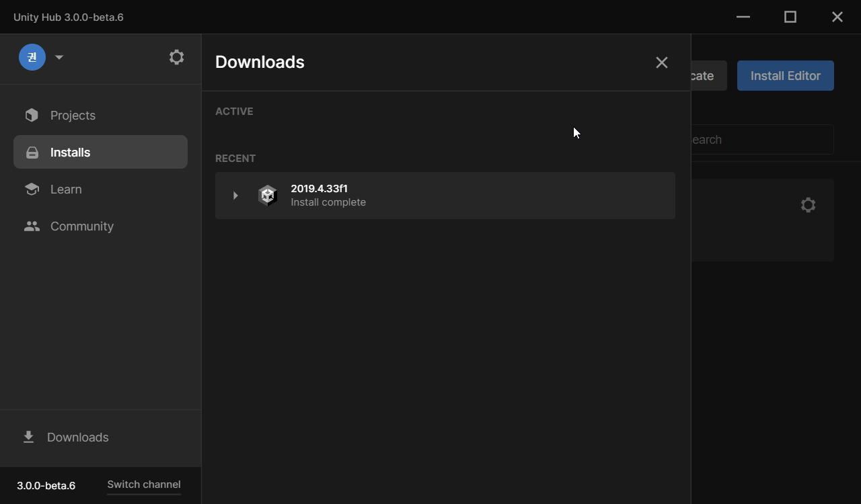The height and width of the screenshot is (504, 861).
Task: Focus the installs search field
Action: [763, 140]
